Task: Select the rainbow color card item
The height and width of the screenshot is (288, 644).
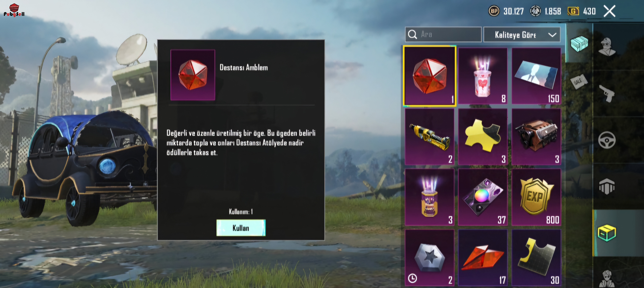Action: (483, 197)
